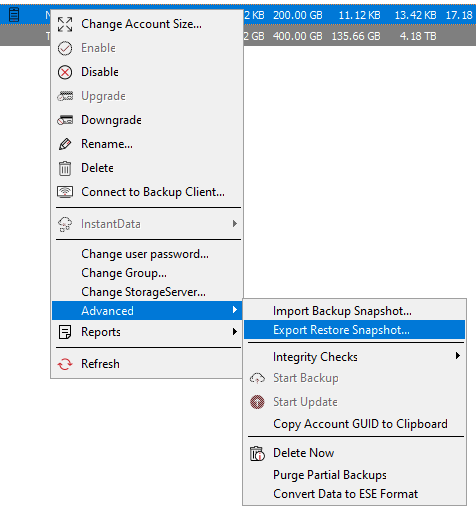Click the red Refresh arrows icon
The height and width of the screenshot is (514, 476).
click(65, 364)
